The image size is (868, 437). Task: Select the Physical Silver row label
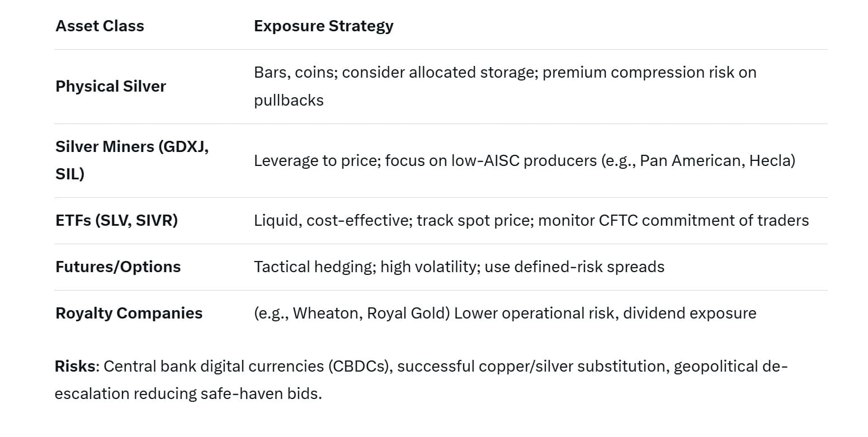(111, 87)
